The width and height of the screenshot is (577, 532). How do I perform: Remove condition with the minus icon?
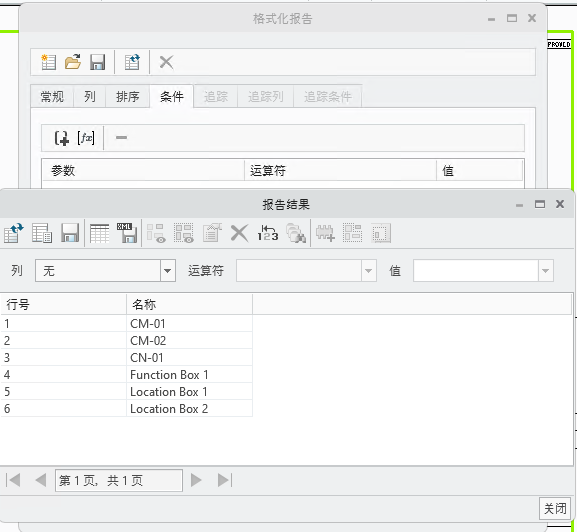click(x=121, y=138)
